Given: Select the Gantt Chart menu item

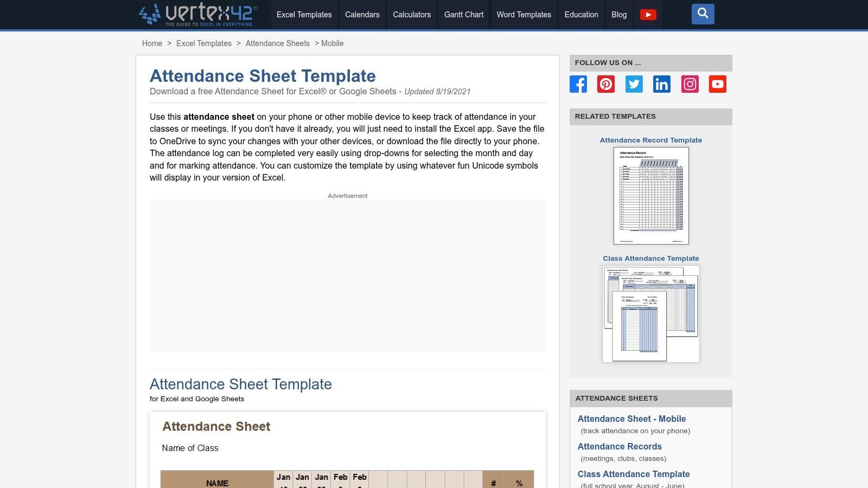Looking at the screenshot, I should point(463,15).
